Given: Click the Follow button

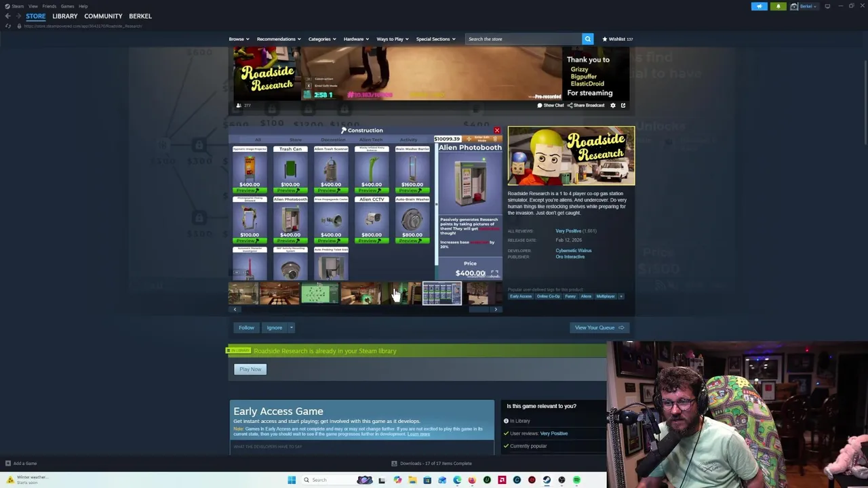Looking at the screenshot, I should (x=246, y=328).
